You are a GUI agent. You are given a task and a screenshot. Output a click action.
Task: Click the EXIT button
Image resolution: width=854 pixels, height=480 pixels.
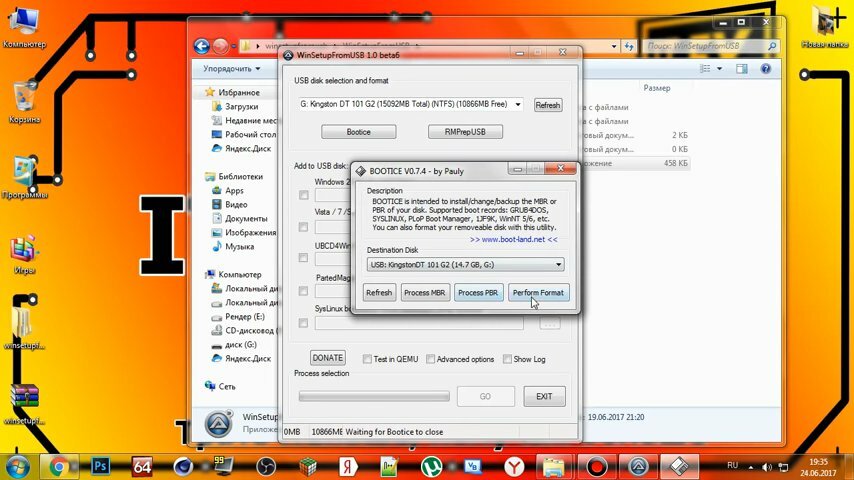tap(544, 397)
